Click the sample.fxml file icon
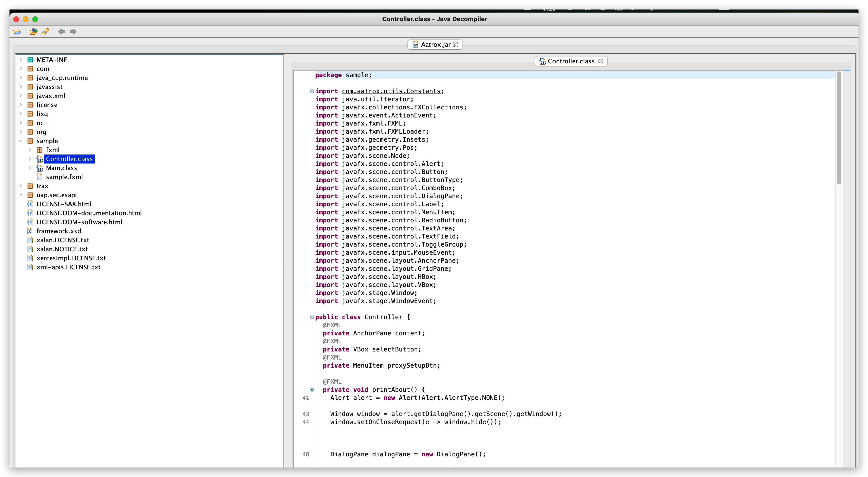This screenshot has height=477, width=868. [40, 177]
